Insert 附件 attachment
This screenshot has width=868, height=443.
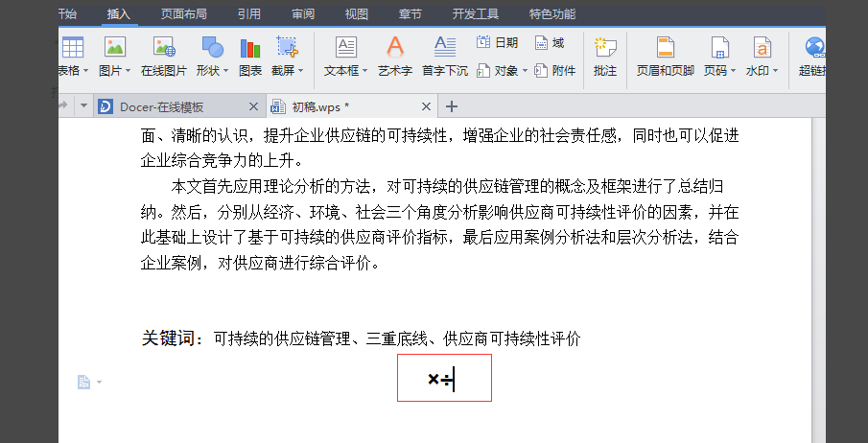(555, 71)
